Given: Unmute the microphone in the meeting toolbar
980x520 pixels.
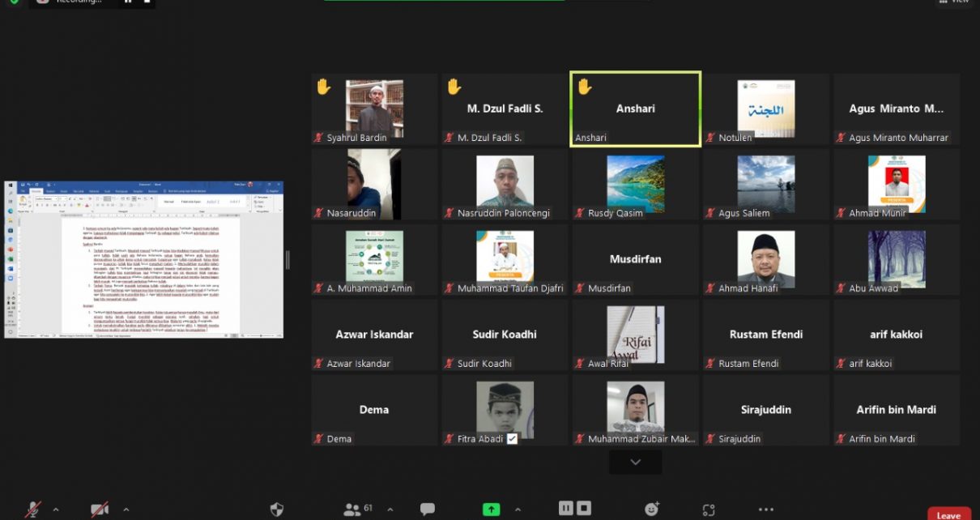Looking at the screenshot, I should (x=33, y=509).
